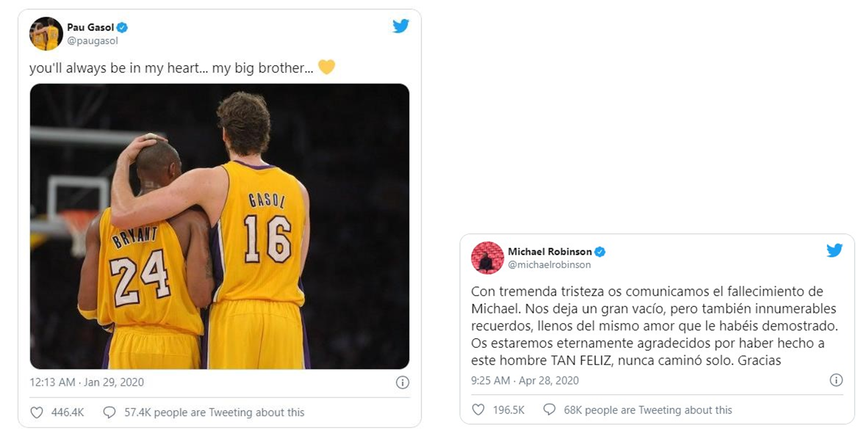This screenshot has width=868, height=436.
Task: Like the Pau Gasol tweet via heart icon
Action: [37, 412]
